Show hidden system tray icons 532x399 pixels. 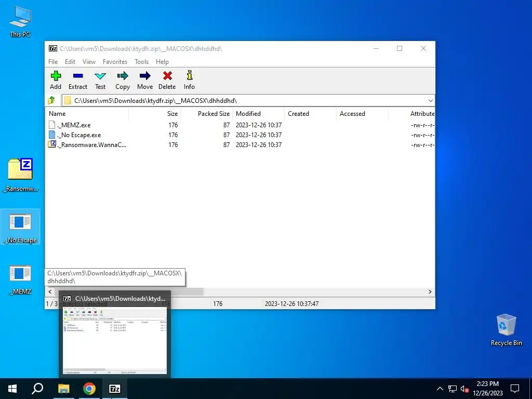440,389
